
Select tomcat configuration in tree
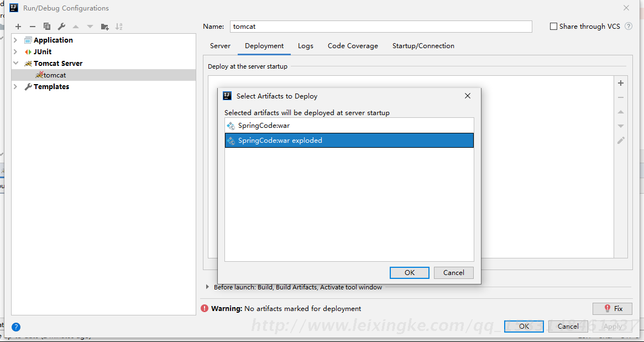click(x=103, y=75)
